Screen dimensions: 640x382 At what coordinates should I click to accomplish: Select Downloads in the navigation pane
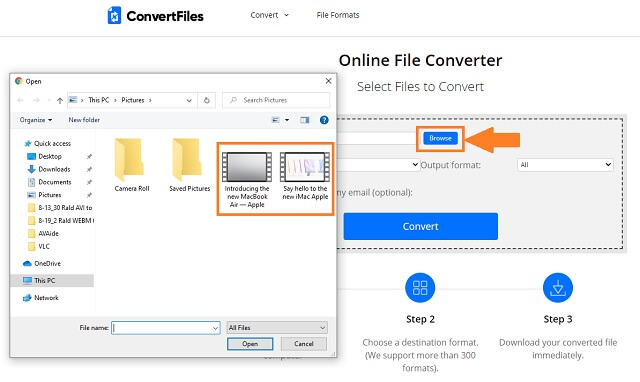[49, 169]
